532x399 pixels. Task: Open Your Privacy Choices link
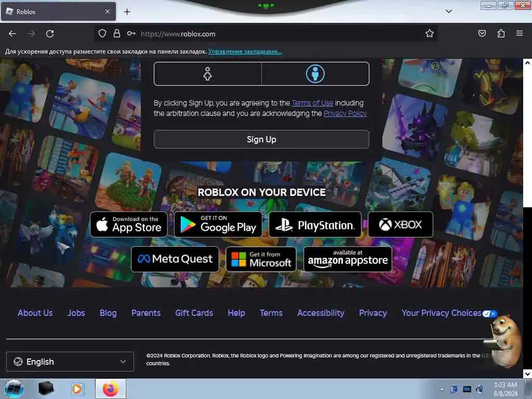click(442, 313)
